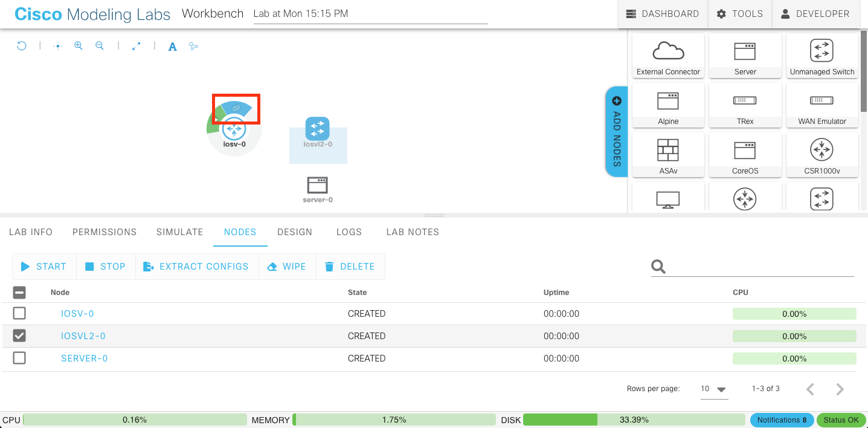Click the center-view icon in the canvas toolbar
Image resolution: width=868 pixels, height=428 pixels.
58,46
